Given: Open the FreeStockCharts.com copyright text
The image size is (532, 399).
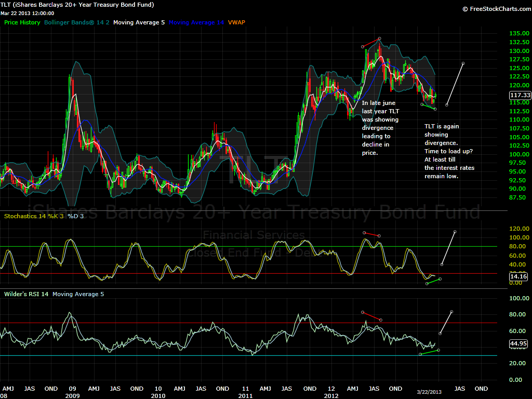Looking at the screenshot, I should [x=497, y=9].
